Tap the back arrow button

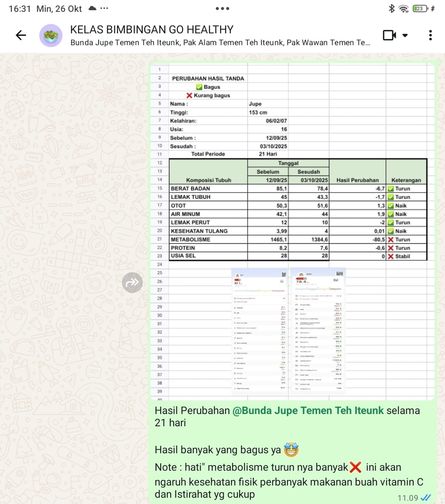[x=21, y=35]
